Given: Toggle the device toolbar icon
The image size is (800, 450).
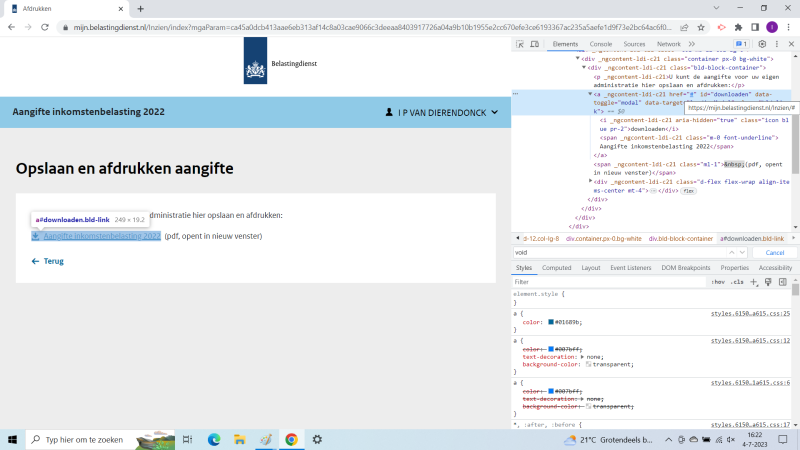Looking at the screenshot, I should (535, 44).
